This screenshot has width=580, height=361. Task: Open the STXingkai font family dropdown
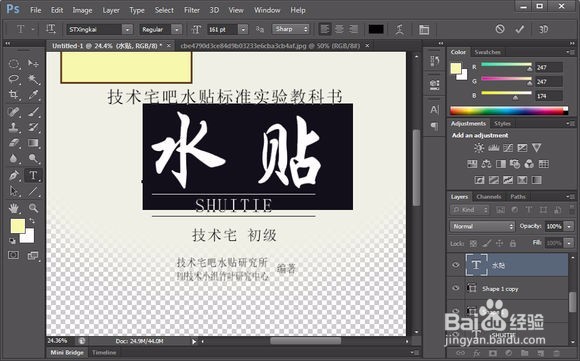point(127,29)
